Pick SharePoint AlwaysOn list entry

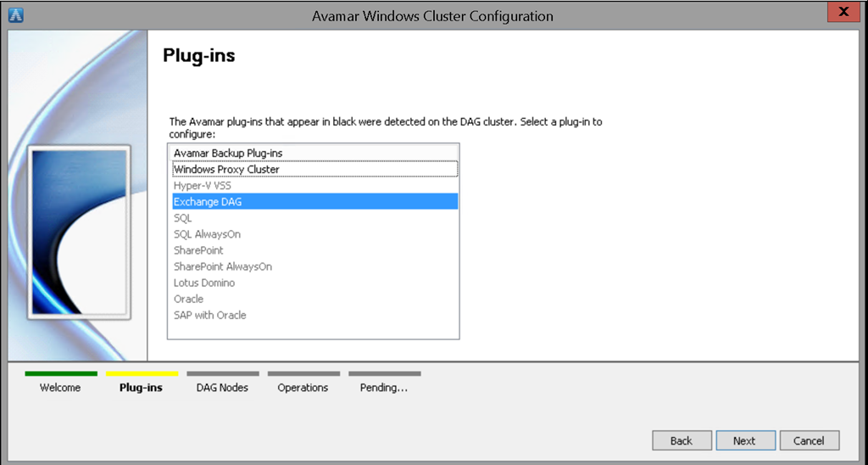315,266
